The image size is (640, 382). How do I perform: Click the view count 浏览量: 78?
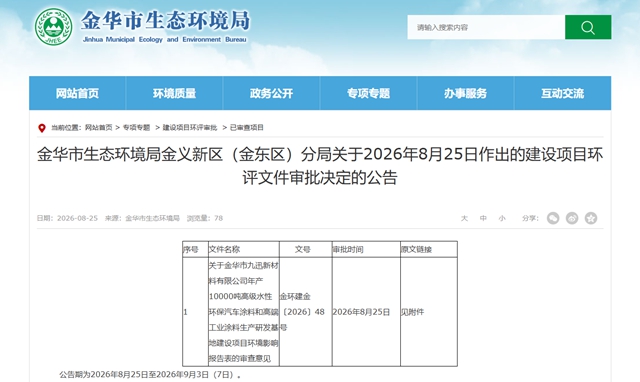[205, 218]
